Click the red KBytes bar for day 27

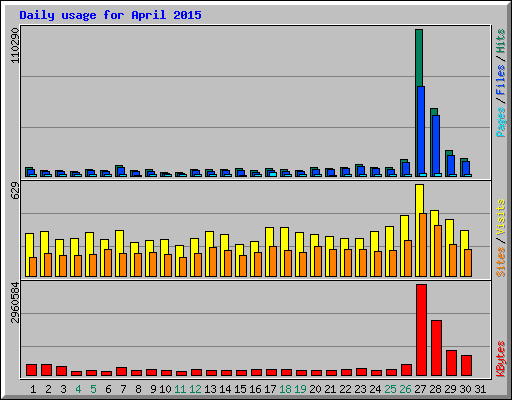point(421,330)
